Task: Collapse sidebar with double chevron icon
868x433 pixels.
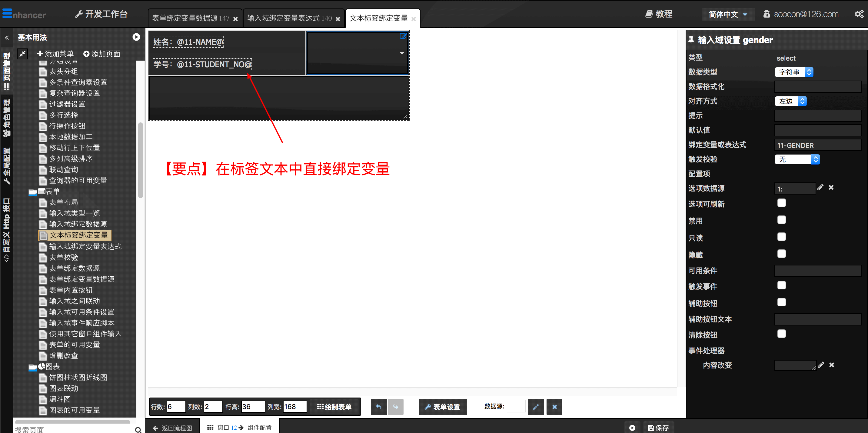Action: point(7,37)
